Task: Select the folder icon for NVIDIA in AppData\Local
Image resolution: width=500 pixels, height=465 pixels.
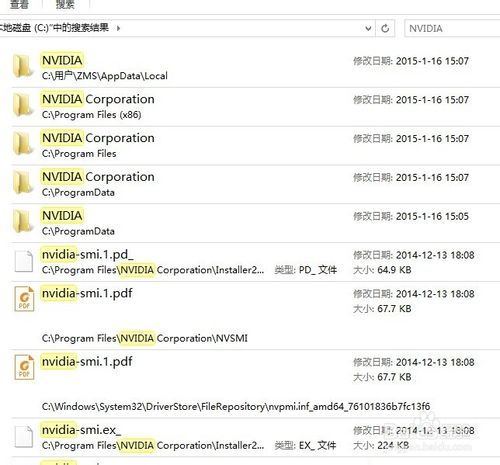Action: pyautogui.click(x=23, y=66)
